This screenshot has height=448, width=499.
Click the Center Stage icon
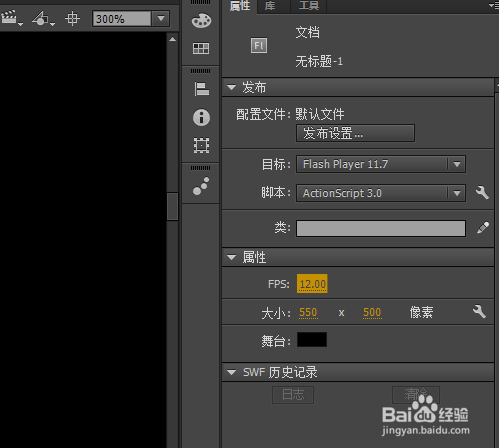[x=72, y=19]
